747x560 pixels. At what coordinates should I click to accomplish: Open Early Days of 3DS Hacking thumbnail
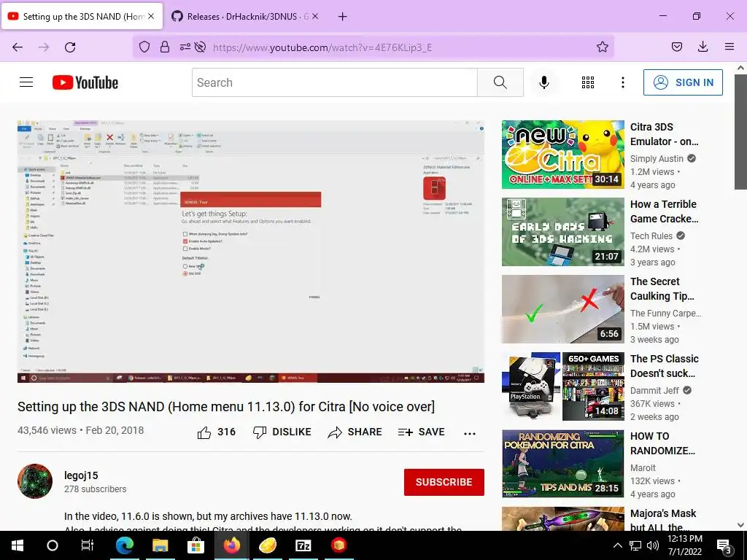point(562,232)
